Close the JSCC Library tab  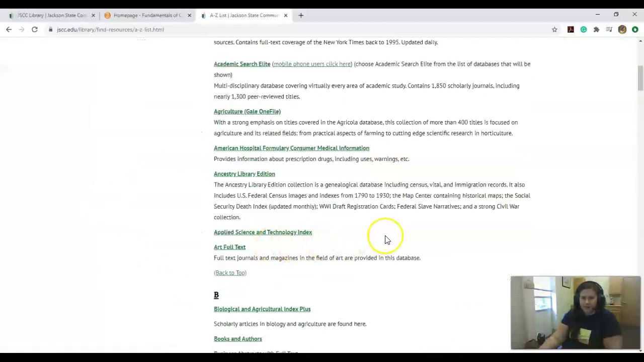click(93, 15)
